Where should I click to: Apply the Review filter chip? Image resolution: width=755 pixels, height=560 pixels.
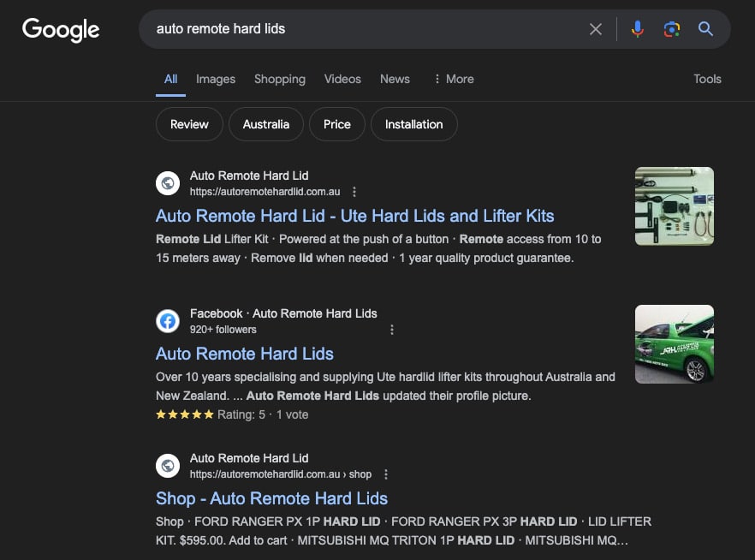(x=189, y=124)
